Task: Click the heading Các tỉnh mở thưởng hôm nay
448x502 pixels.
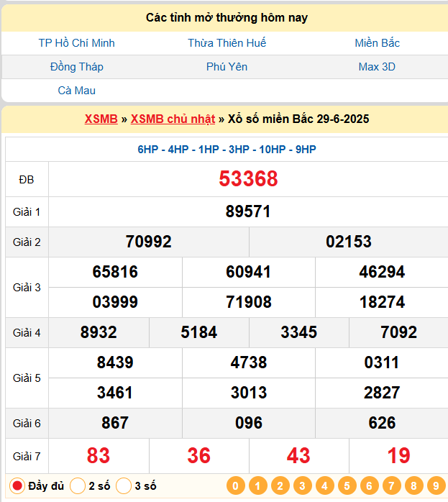Action: click(x=227, y=17)
